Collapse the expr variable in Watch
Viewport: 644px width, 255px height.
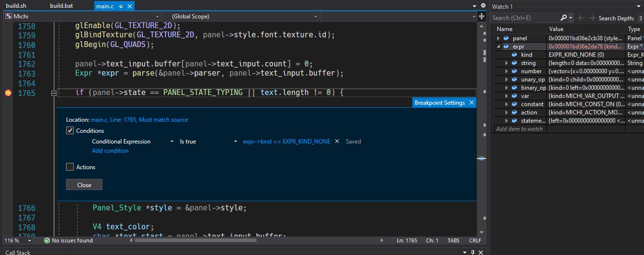pos(498,47)
